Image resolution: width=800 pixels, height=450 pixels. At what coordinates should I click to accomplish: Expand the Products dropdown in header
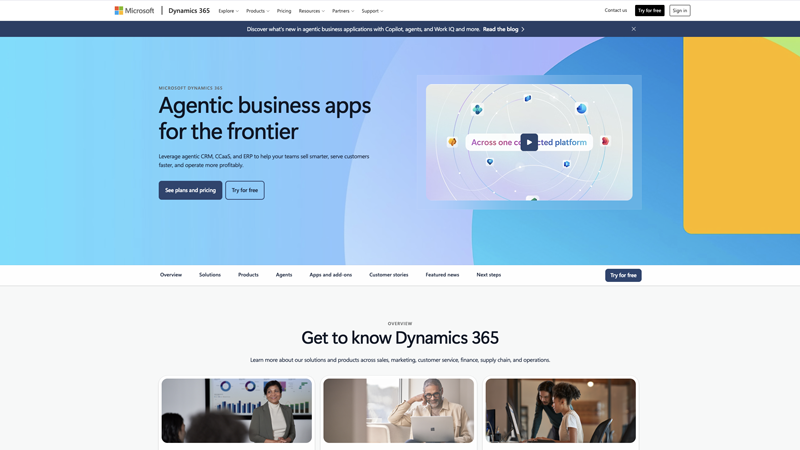(x=258, y=11)
